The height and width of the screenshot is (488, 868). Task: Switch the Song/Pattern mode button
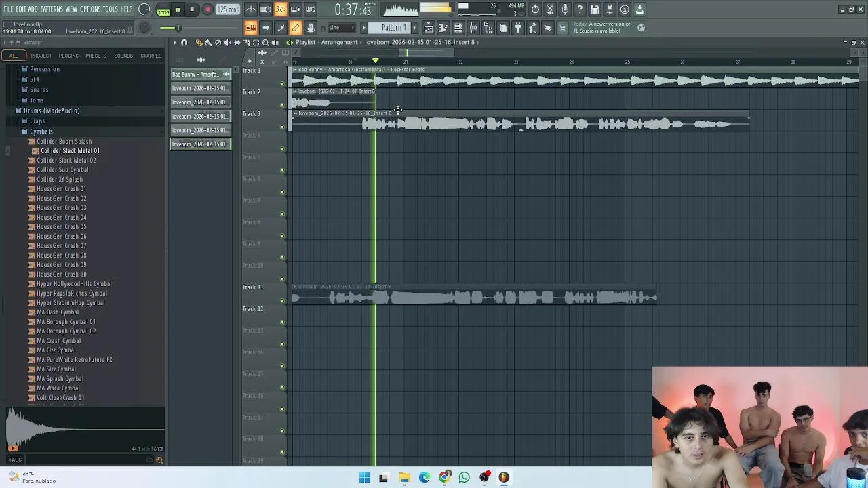pyautogui.click(x=163, y=9)
